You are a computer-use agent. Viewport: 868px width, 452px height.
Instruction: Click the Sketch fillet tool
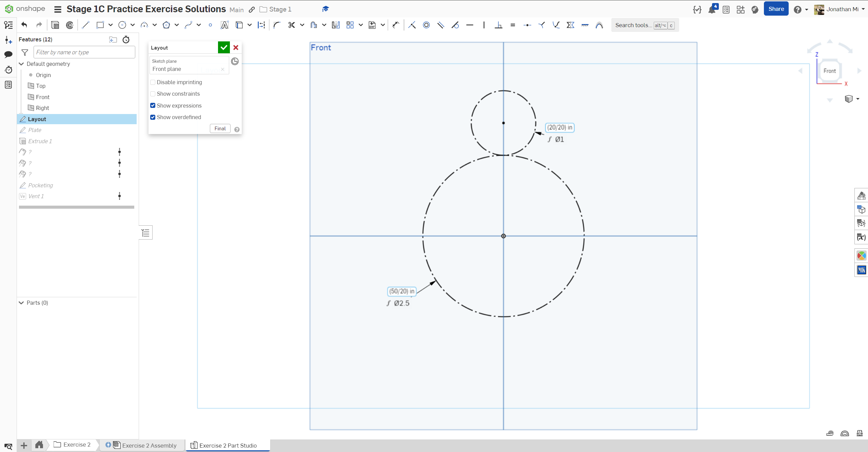pos(277,25)
